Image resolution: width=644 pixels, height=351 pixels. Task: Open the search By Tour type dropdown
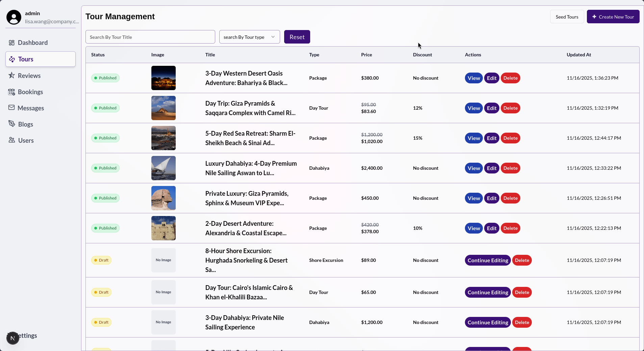(x=249, y=37)
